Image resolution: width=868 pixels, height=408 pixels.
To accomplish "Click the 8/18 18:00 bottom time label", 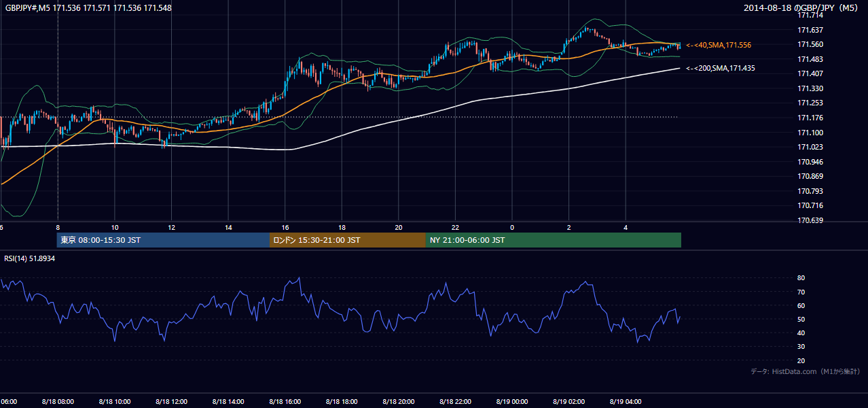I will [342, 402].
